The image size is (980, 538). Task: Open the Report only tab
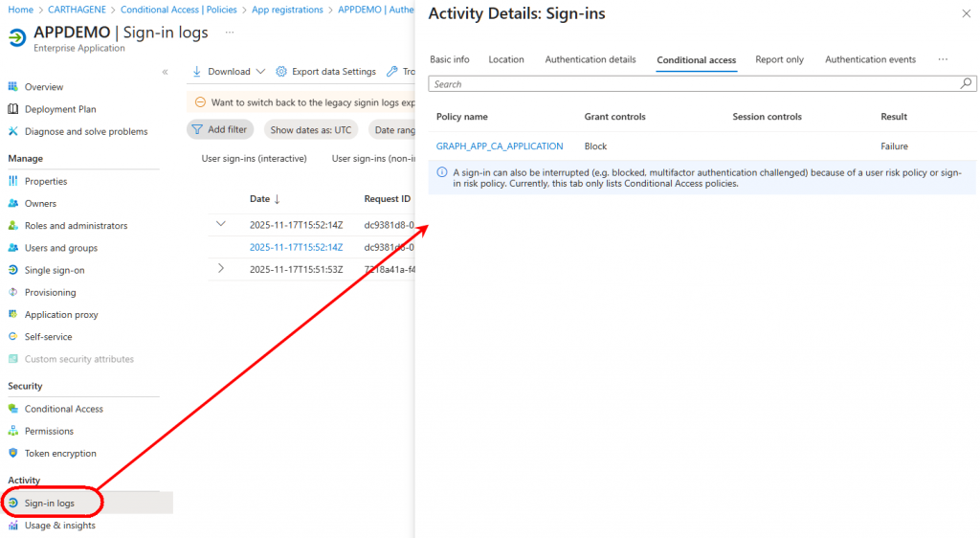click(779, 59)
